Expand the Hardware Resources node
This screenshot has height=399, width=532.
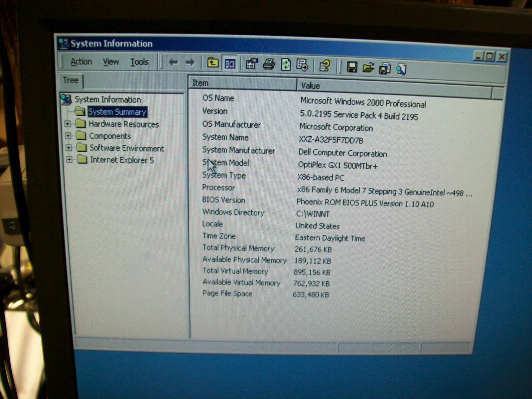(68, 124)
